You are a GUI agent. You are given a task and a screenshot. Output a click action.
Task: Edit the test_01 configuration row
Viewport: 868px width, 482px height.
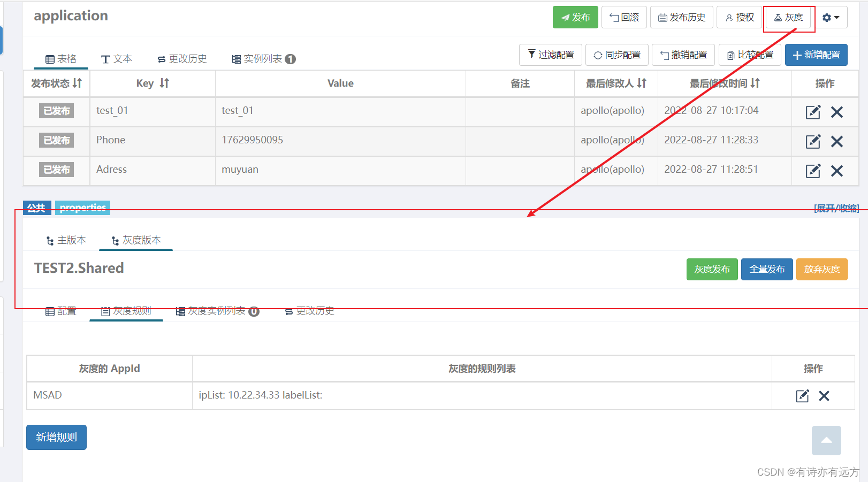813,112
